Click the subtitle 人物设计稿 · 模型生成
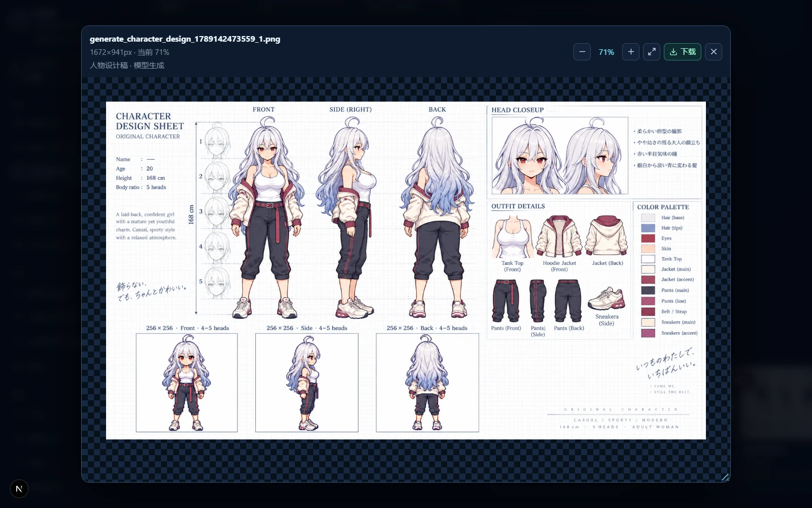 point(127,66)
